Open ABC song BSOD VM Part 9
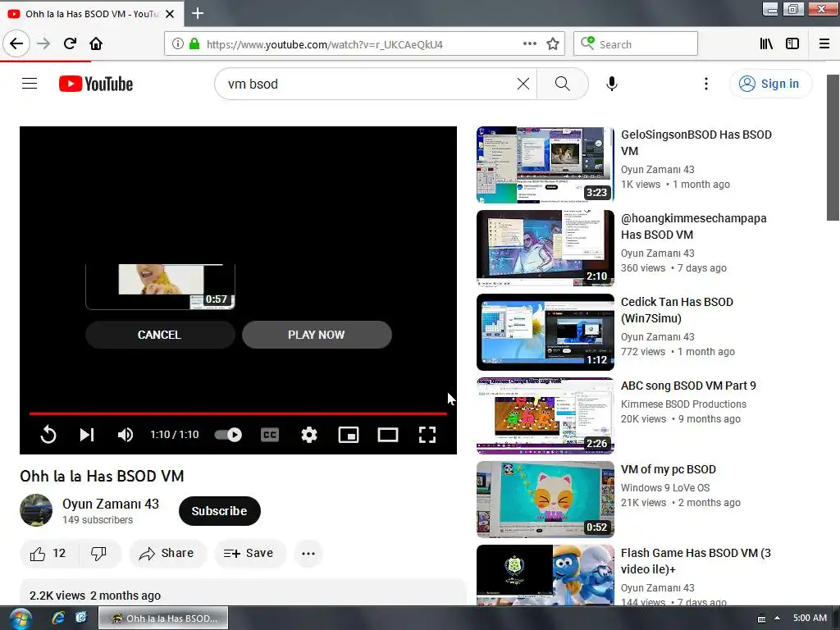The image size is (840, 630). pyautogui.click(x=688, y=386)
